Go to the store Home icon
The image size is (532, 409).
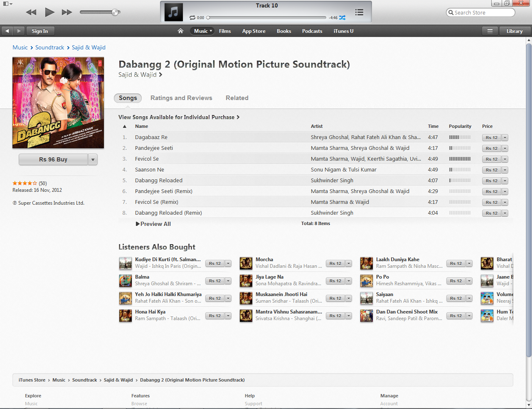(x=180, y=31)
